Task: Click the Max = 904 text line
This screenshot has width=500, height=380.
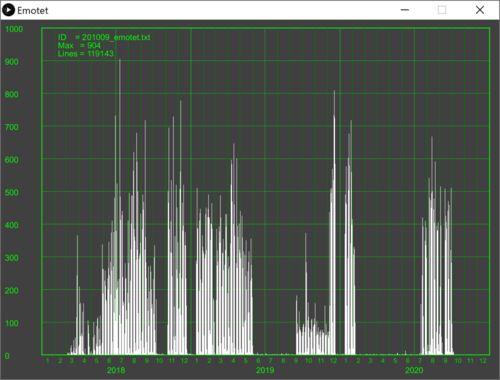Action: pyautogui.click(x=79, y=45)
